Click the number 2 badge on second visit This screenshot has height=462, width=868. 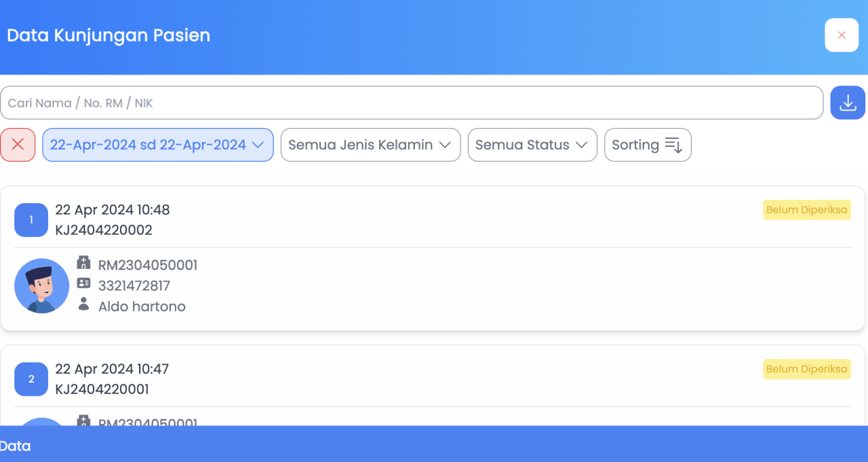(31, 379)
